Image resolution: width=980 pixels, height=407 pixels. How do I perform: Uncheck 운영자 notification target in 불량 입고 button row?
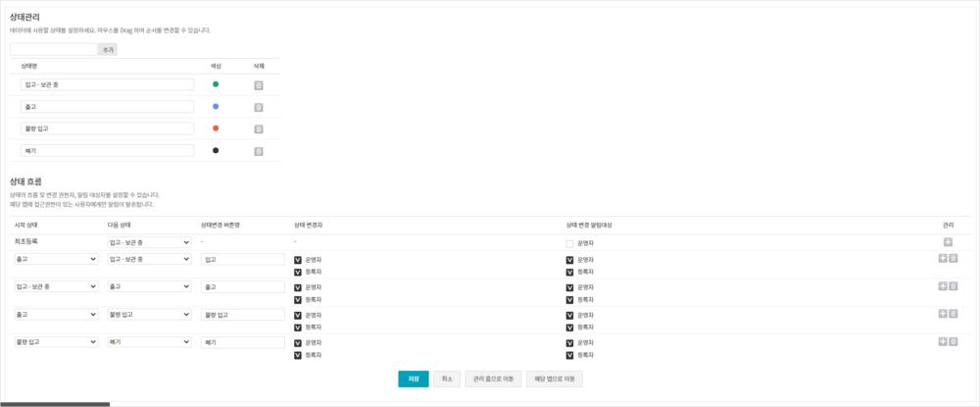569,315
